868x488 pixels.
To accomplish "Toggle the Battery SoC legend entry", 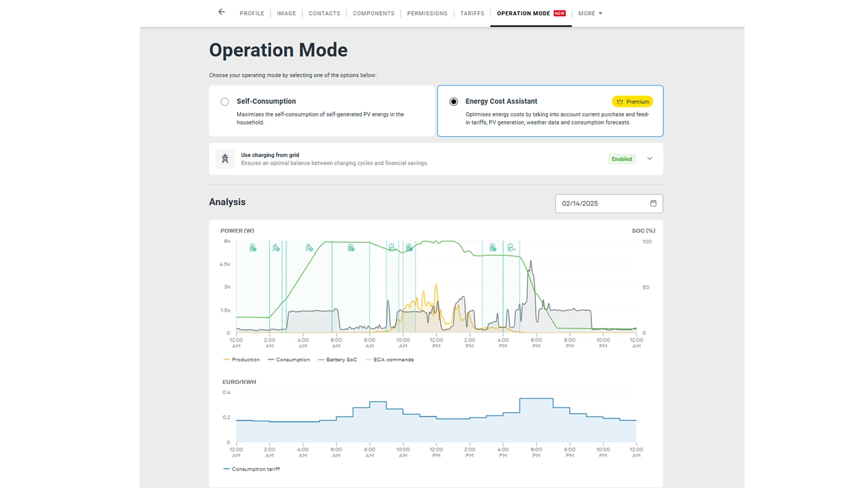I will point(338,360).
